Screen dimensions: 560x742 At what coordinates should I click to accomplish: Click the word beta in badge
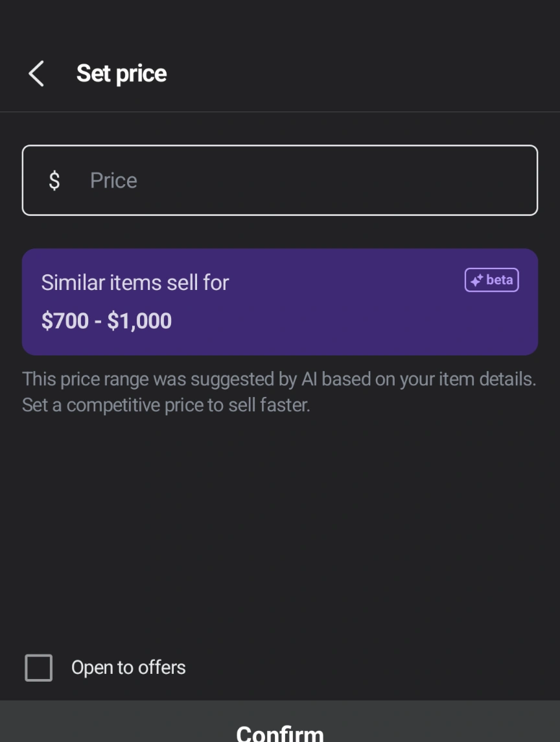(499, 280)
